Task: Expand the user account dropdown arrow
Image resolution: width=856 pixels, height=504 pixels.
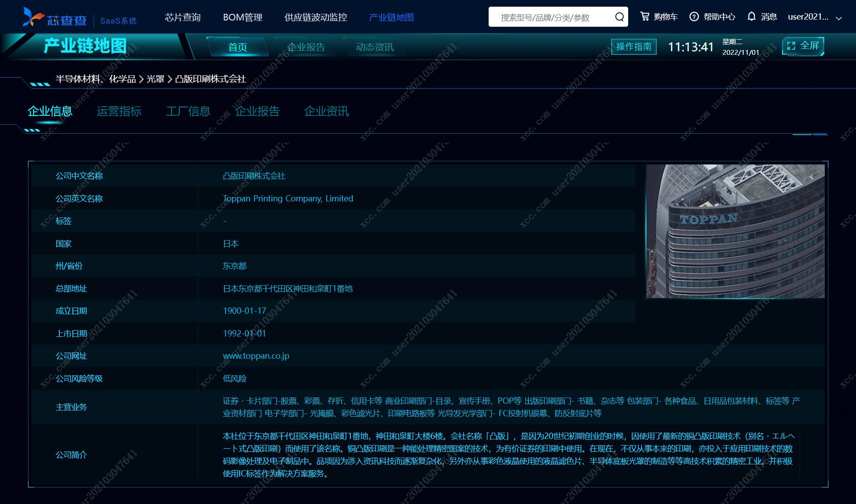Action: [839, 18]
